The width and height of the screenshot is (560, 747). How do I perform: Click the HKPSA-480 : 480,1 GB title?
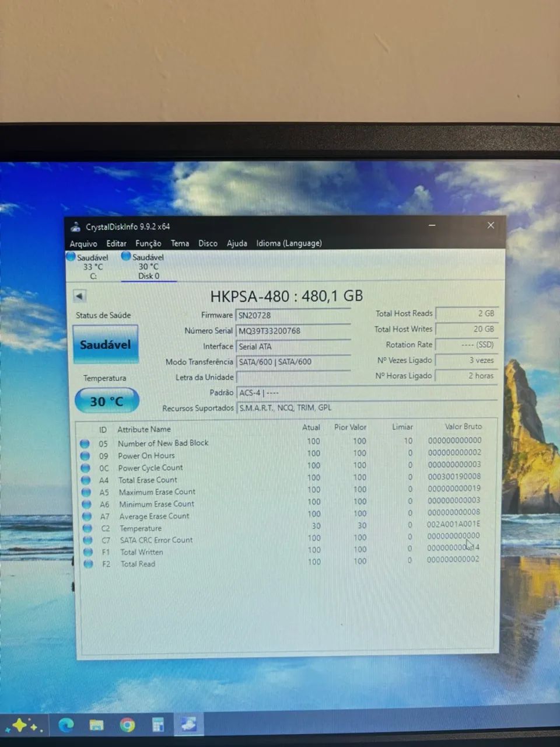point(286,296)
